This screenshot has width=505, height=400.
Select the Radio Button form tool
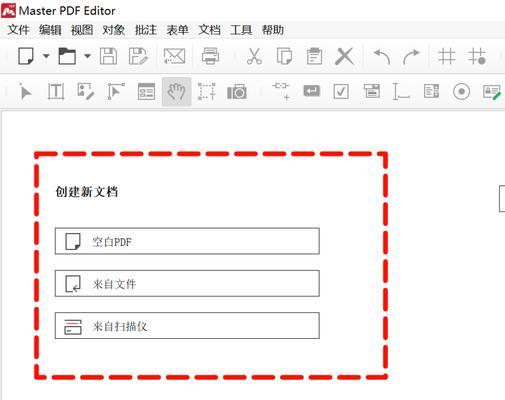coord(462,91)
